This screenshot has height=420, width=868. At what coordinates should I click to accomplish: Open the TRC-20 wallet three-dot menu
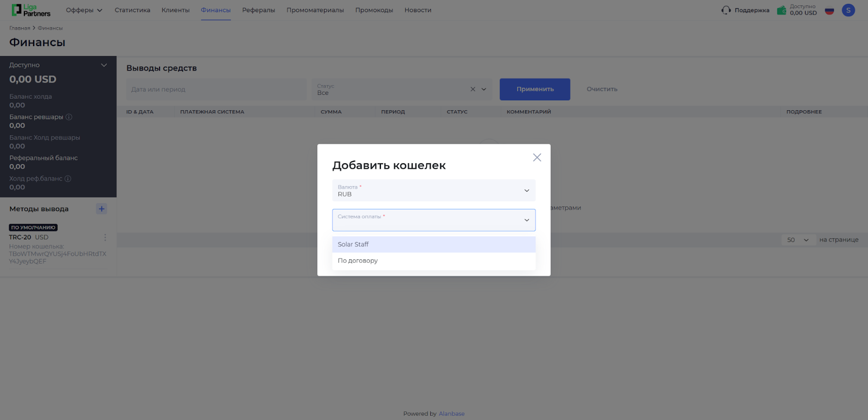(105, 238)
